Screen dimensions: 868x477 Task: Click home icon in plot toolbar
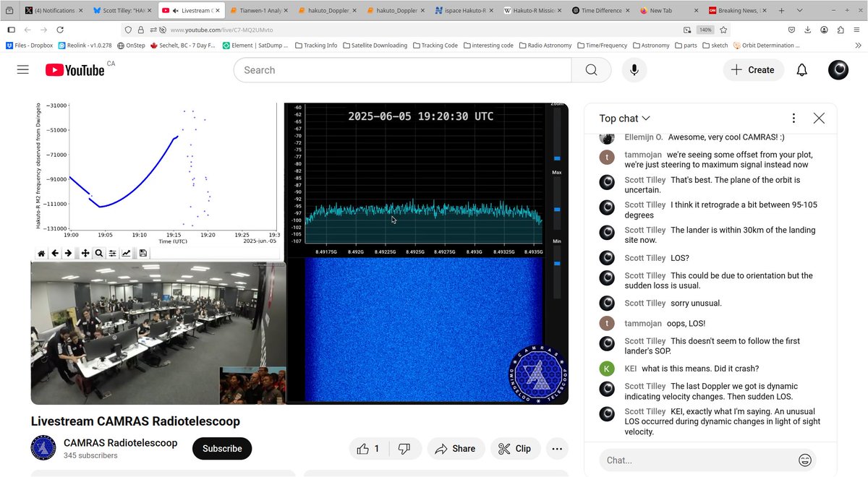tap(42, 253)
